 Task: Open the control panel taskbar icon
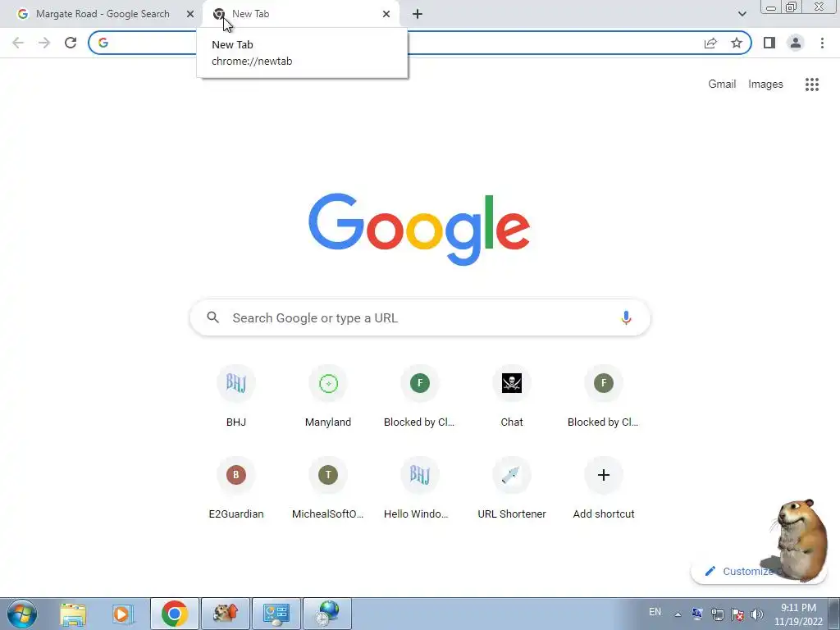(276, 614)
